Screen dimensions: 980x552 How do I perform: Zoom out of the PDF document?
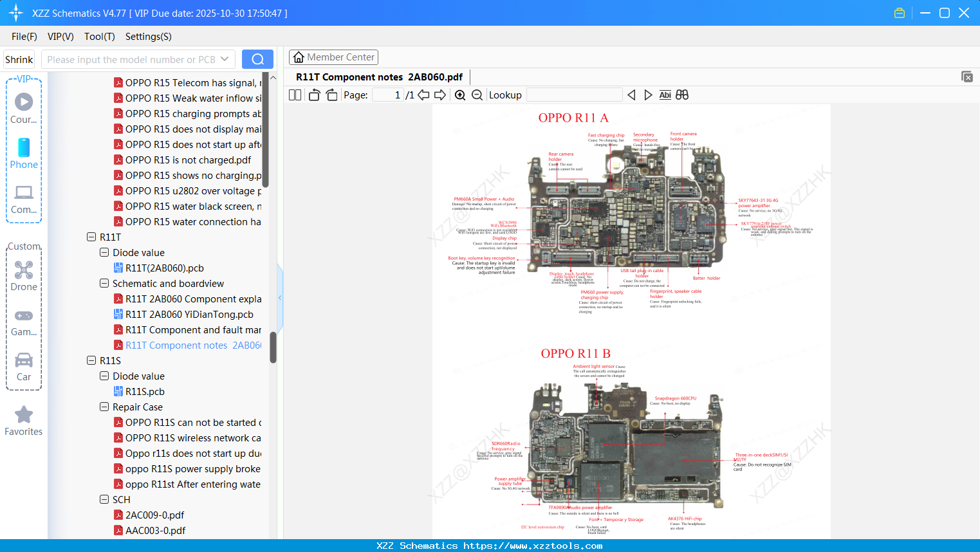[477, 95]
